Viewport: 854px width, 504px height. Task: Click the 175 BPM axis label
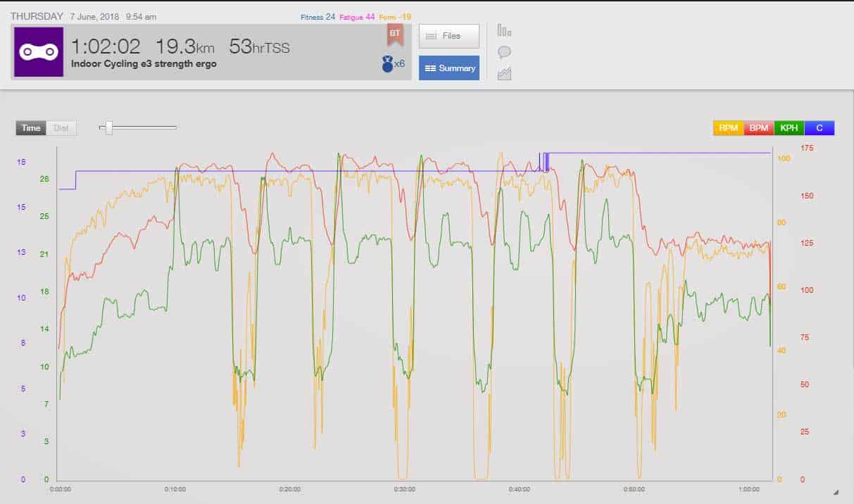807,148
